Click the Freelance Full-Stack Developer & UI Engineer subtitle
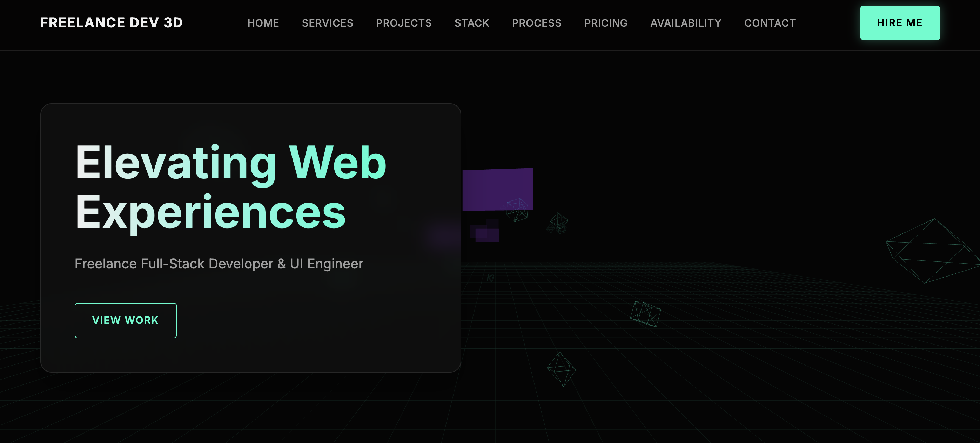Viewport: 980px width, 443px height. click(219, 264)
